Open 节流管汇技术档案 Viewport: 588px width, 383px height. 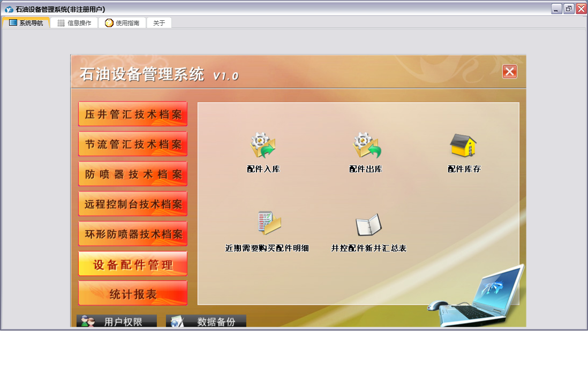(x=133, y=144)
